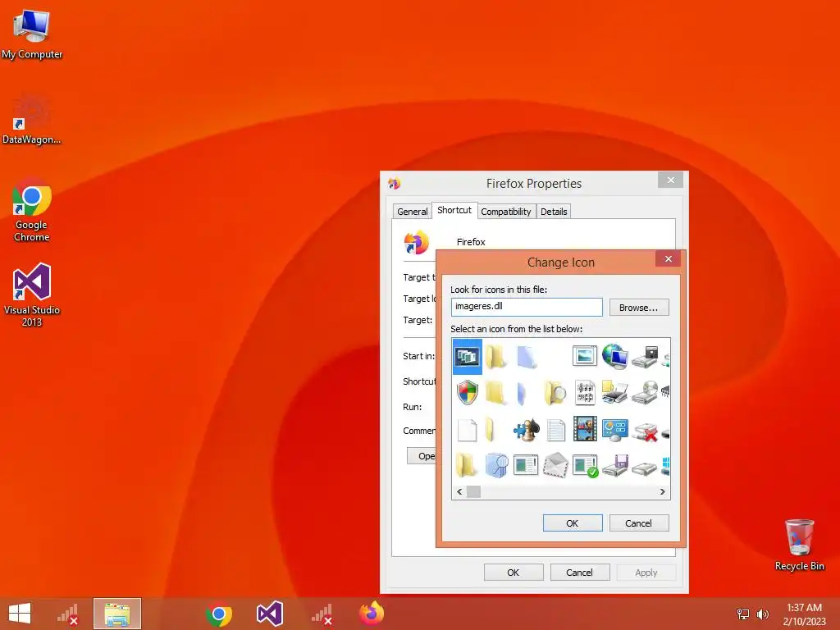Choose the blue search folder icon in the bottom row
The image size is (840, 630).
tap(496, 465)
